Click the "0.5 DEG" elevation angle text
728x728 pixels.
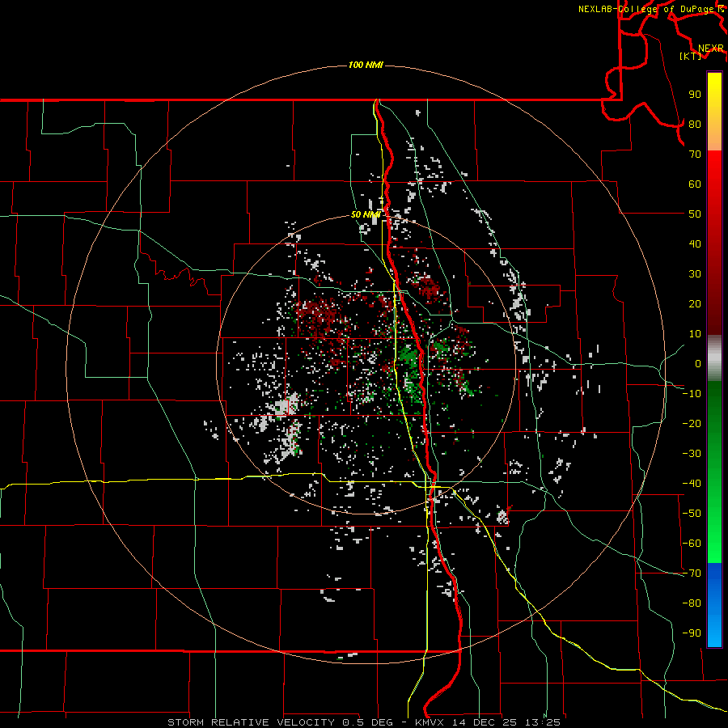tap(367, 722)
